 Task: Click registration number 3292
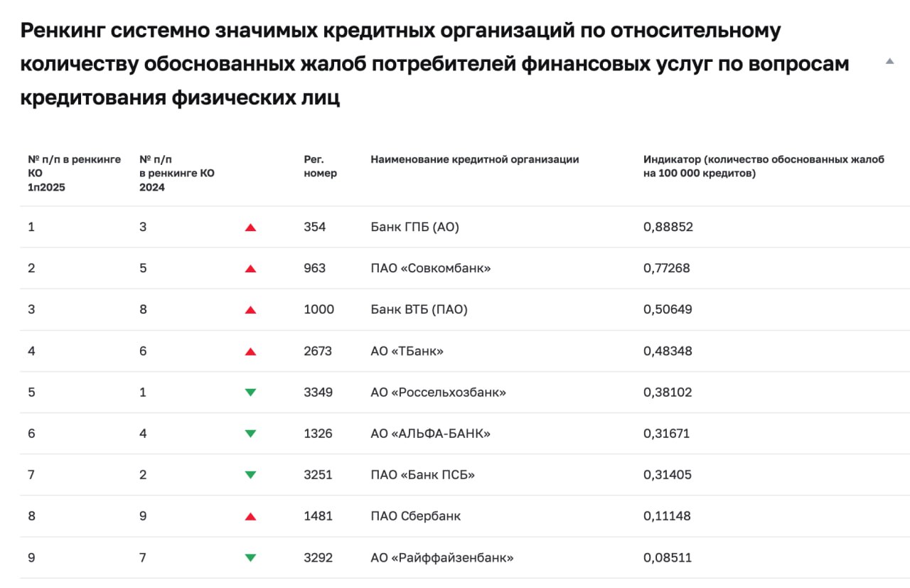(x=318, y=557)
